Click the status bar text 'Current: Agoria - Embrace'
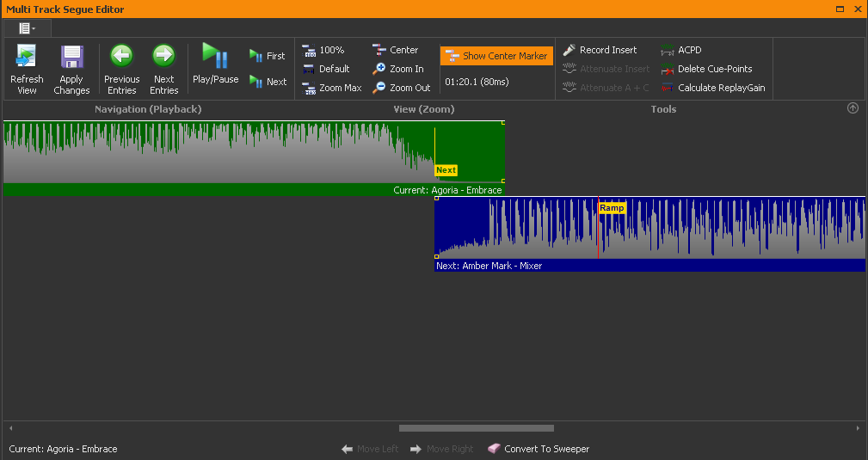 [63, 449]
